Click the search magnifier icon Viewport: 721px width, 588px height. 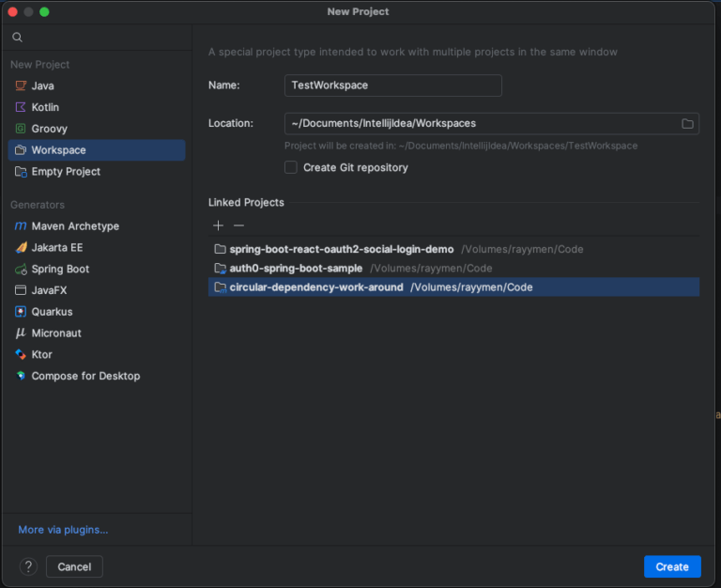17,37
